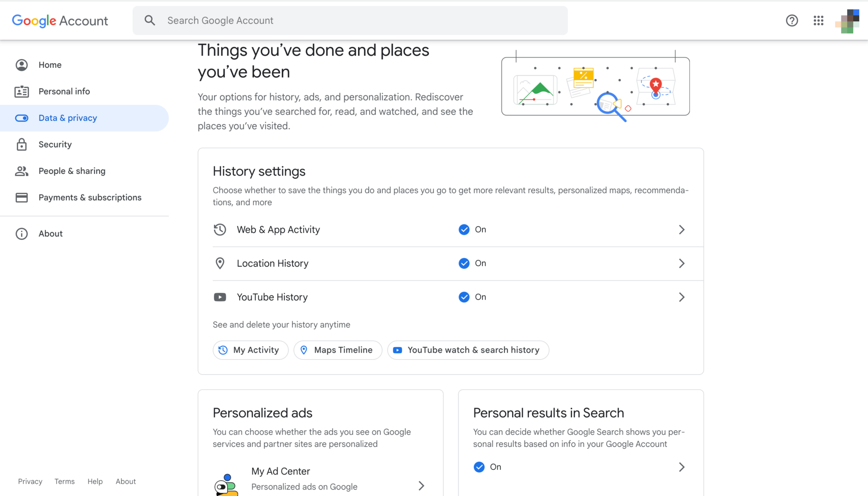Click the Google Account logo

tap(60, 20)
